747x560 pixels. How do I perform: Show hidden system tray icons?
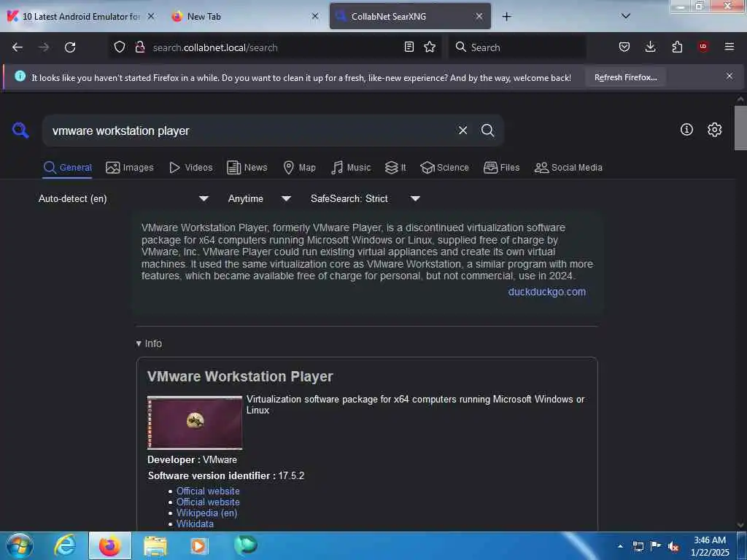pos(620,546)
